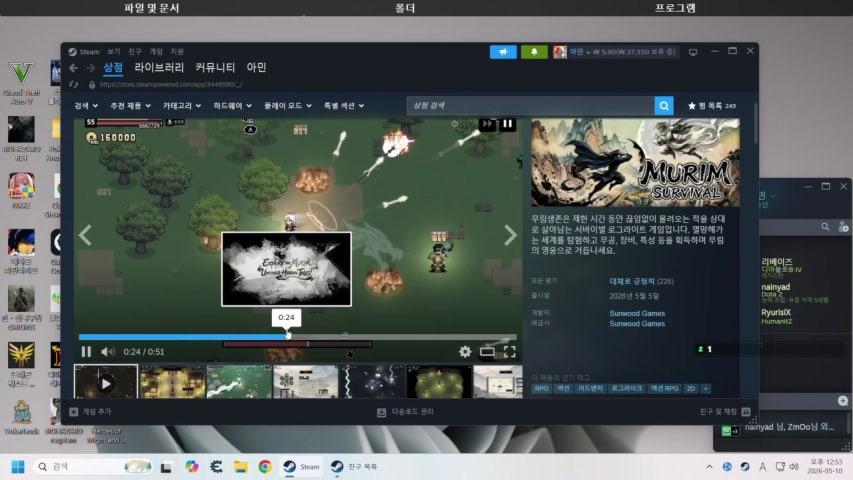This screenshot has width=853, height=480.
Task: Open the Steam menu
Action: [89, 52]
